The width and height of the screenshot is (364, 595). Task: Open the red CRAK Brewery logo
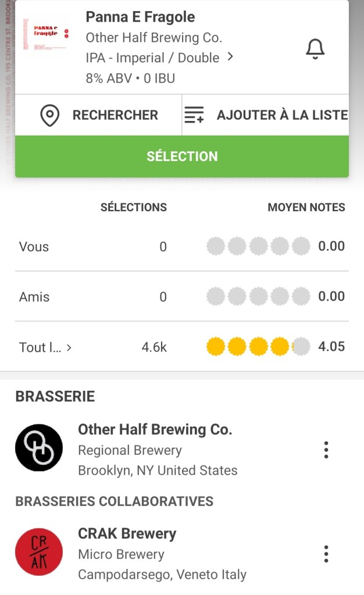(x=39, y=552)
